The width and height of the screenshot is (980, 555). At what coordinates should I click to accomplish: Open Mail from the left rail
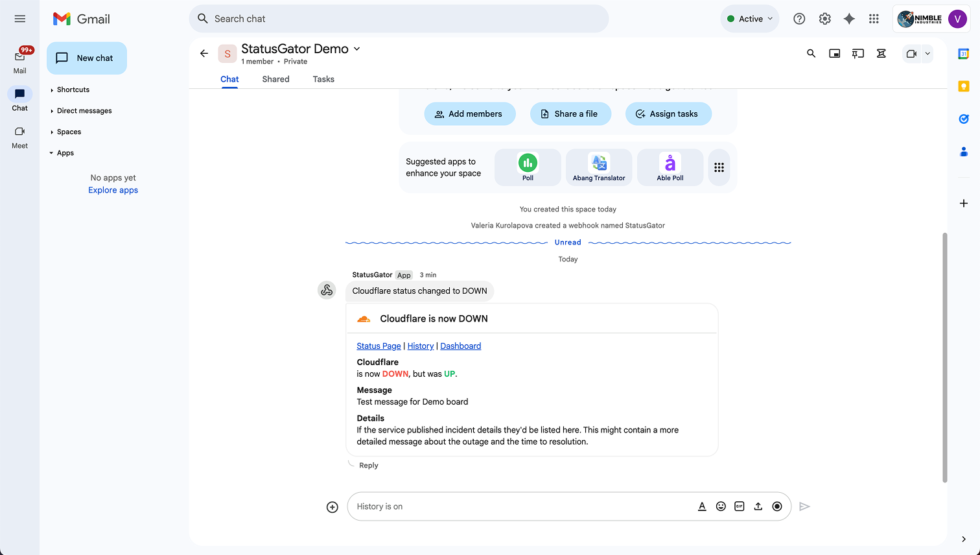click(x=20, y=60)
